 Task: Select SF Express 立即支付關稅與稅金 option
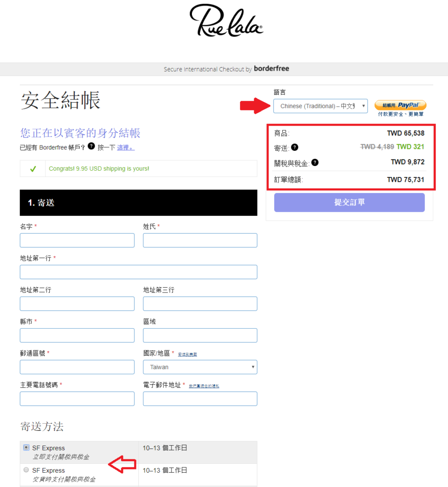tap(26, 448)
